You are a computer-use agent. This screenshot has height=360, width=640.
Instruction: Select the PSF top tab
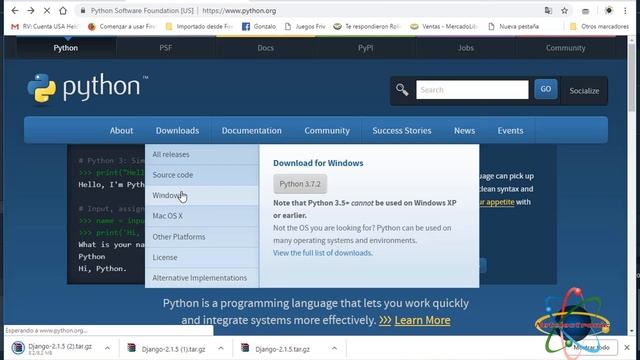pyautogui.click(x=166, y=48)
